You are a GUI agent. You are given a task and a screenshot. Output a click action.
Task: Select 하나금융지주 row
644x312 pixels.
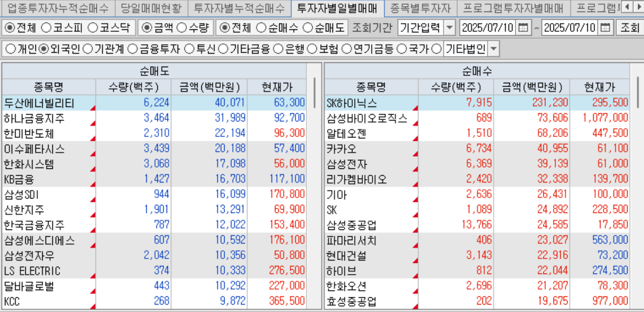click(154, 118)
